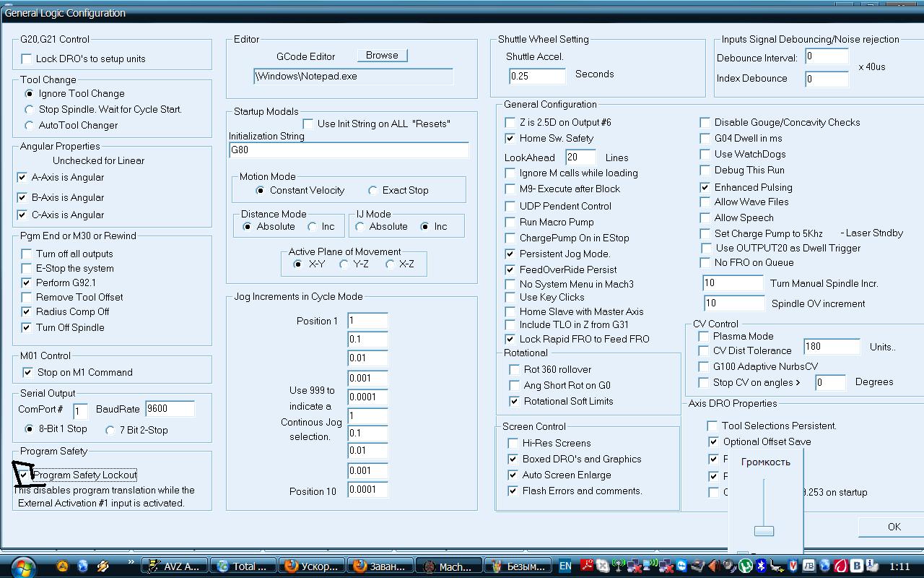Screen dimensions: 924x578
Task: Click the wireless antenna tray icon
Action: tap(619, 566)
